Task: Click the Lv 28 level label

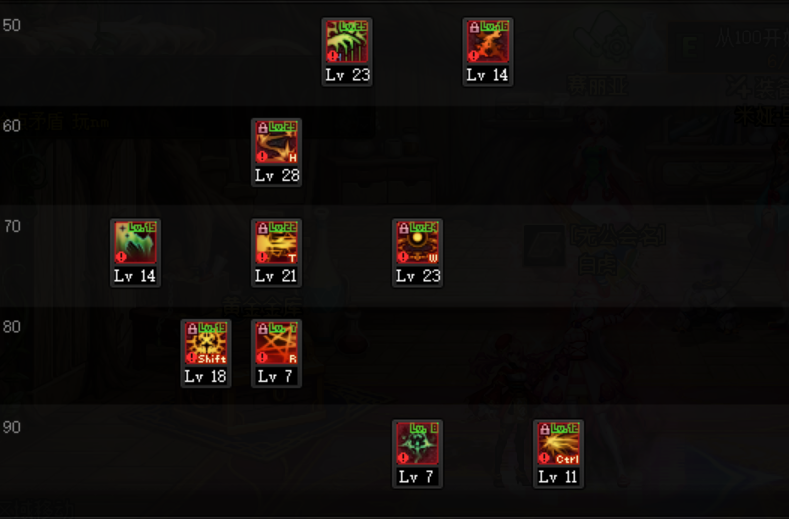Action: [x=277, y=175]
